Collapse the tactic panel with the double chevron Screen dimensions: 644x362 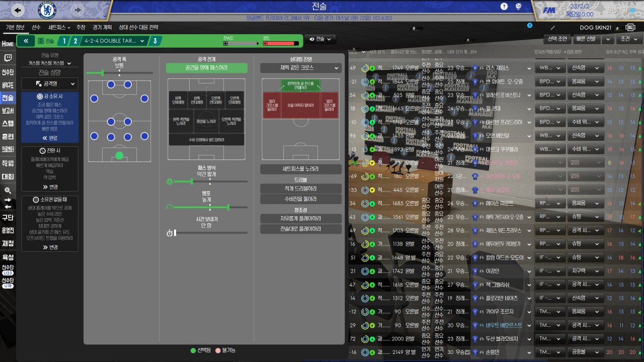pyautogui.click(x=26, y=41)
